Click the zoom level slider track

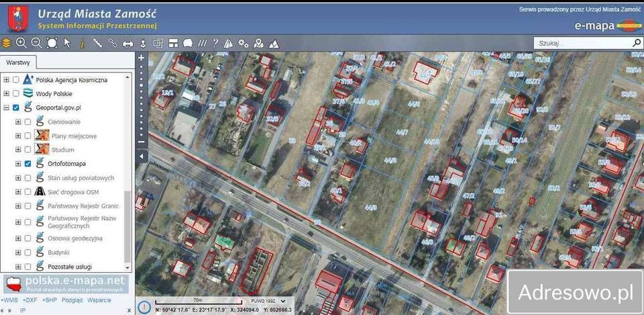coord(142,100)
